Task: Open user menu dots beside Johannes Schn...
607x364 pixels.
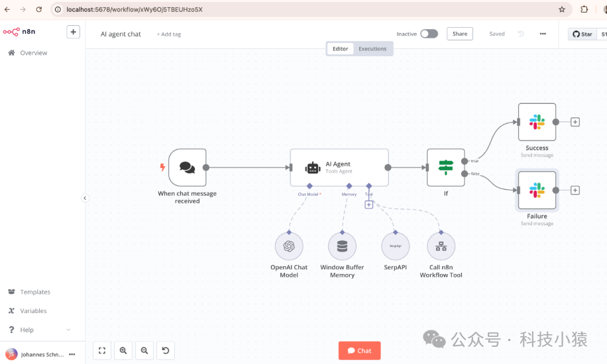Action: coord(72,354)
